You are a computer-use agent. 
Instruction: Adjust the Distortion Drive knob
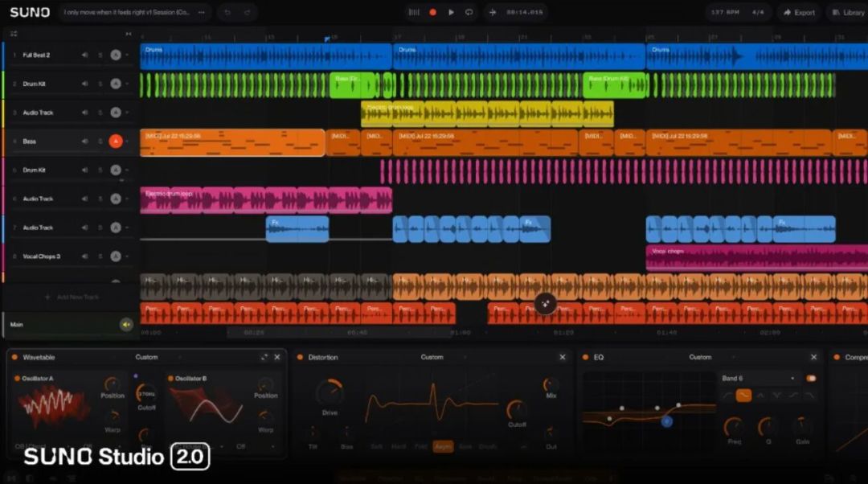pos(330,392)
